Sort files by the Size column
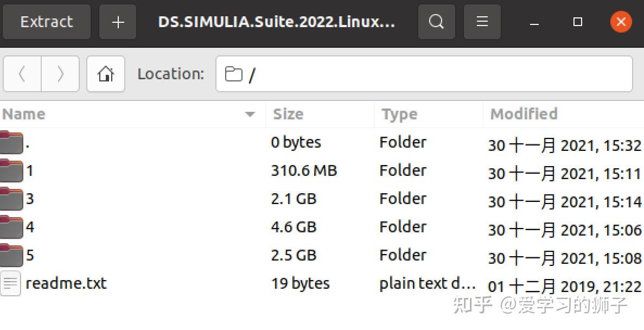Viewport: 644px width, 330px height. pos(288,114)
